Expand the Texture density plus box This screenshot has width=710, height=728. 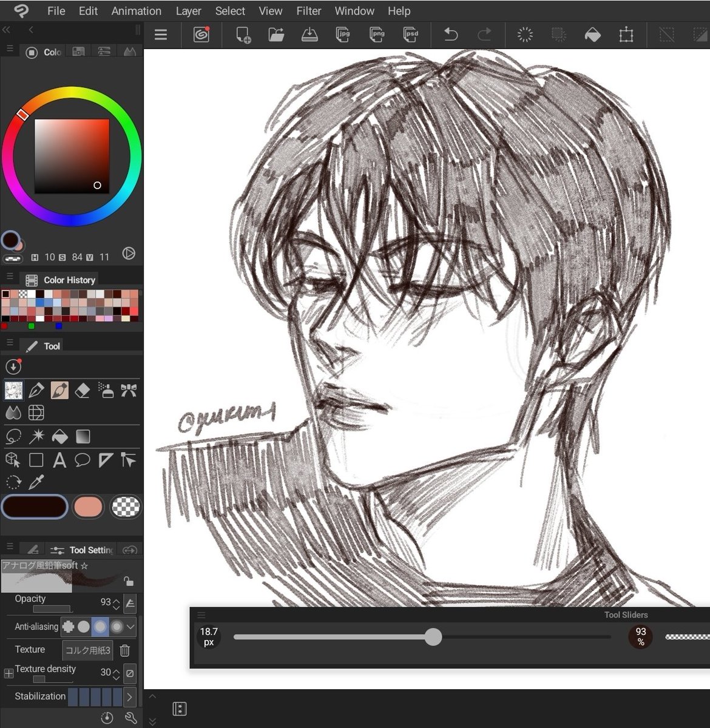[8, 673]
